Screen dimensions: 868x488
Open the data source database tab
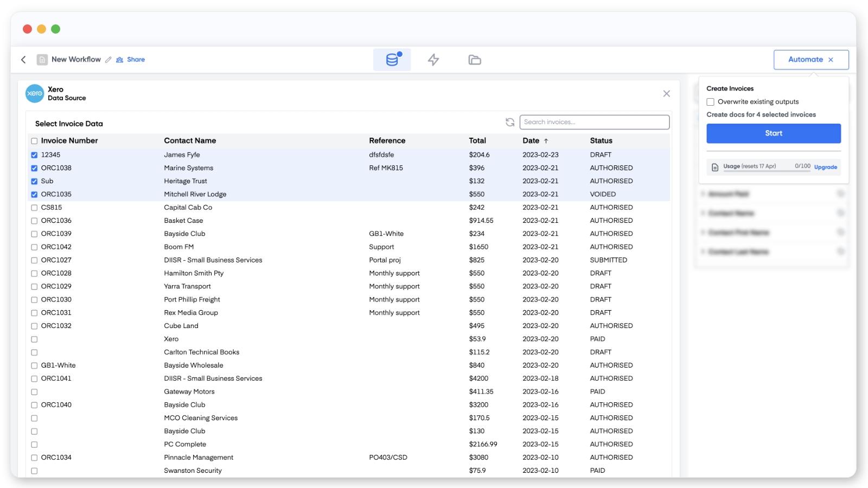click(x=392, y=60)
